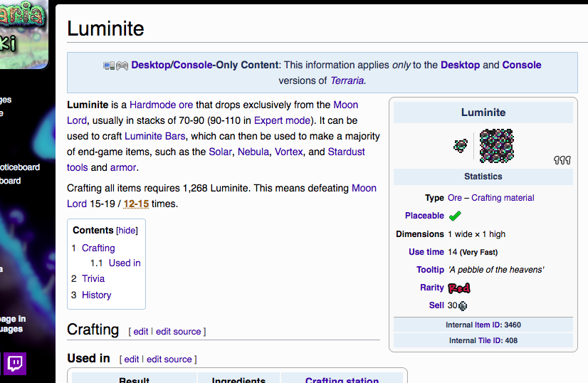The height and width of the screenshot is (383, 588).
Task: Open the Stardust link
Action: click(346, 152)
